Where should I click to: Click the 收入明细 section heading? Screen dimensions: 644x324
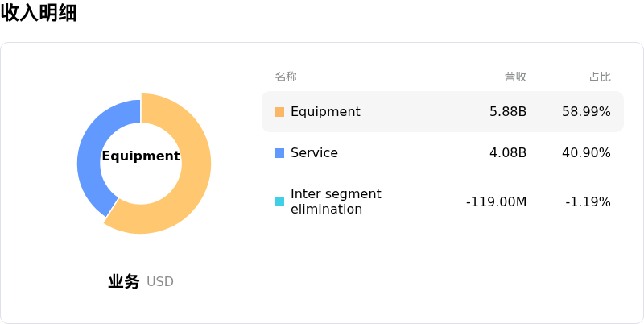click(x=39, y=13)
